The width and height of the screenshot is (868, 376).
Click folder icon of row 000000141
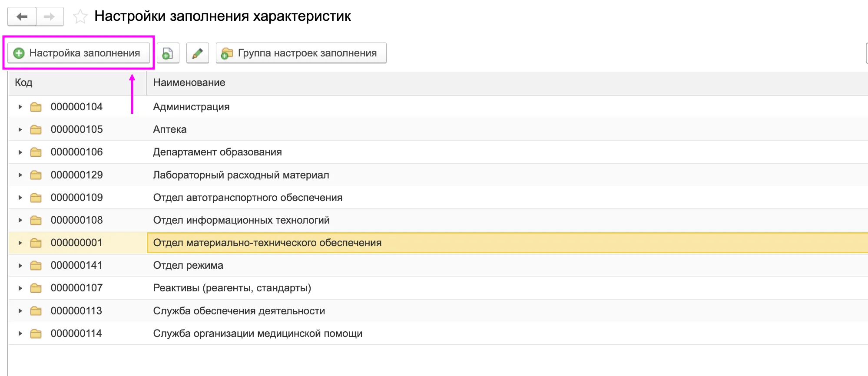click(36, 265)
